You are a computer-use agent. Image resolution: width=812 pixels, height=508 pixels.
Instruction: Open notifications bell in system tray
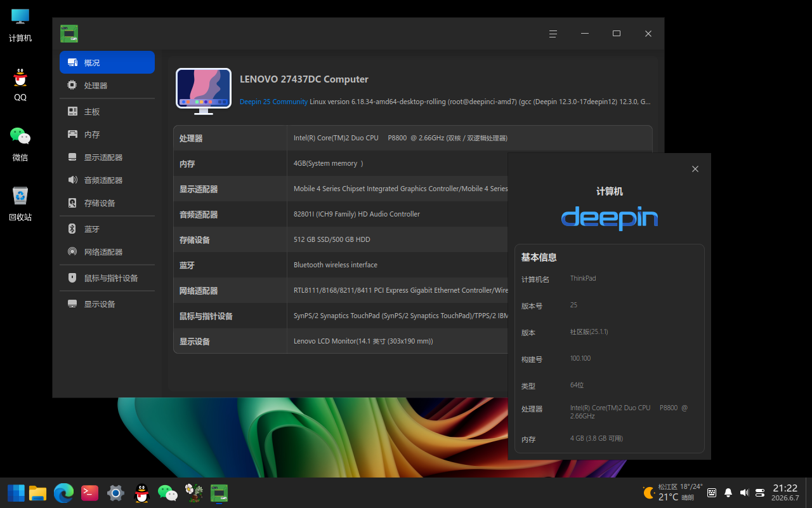728,493
